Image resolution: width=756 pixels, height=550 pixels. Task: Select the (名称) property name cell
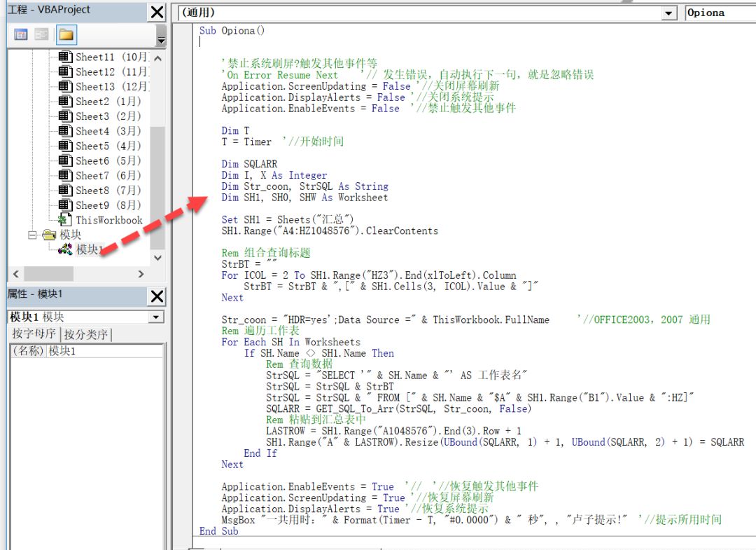tap(29, 351)
